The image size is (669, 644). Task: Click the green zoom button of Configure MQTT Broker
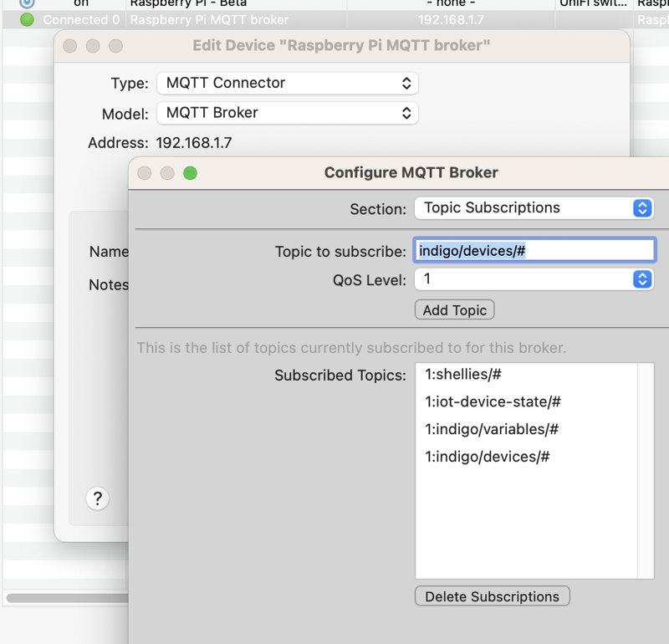tap(190, 173)
